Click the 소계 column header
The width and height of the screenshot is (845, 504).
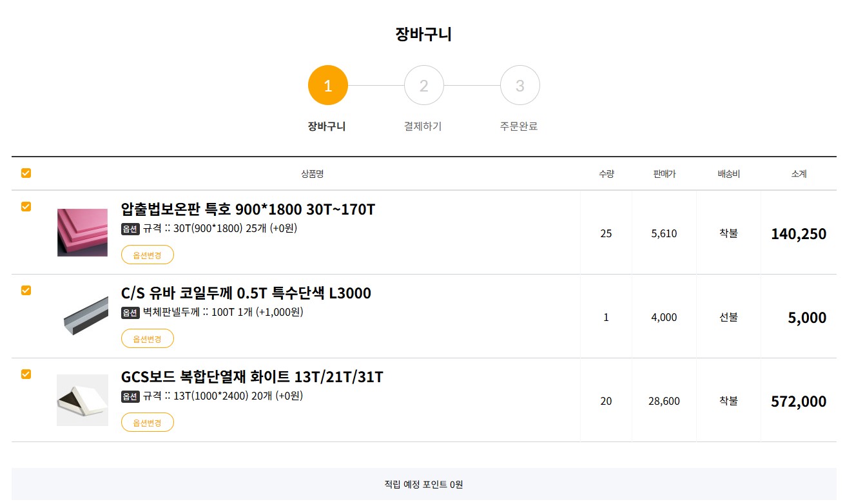(x=799, y=174)
